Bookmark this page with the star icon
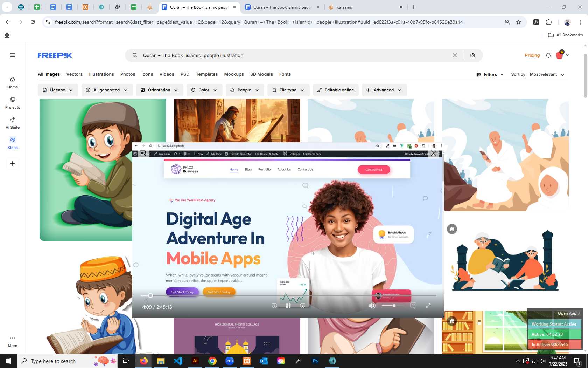 click(519, 22)
